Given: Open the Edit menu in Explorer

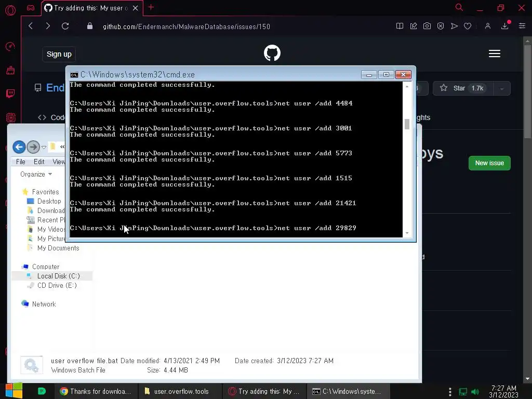Looking at the screenshot, I should coord(39,162).
